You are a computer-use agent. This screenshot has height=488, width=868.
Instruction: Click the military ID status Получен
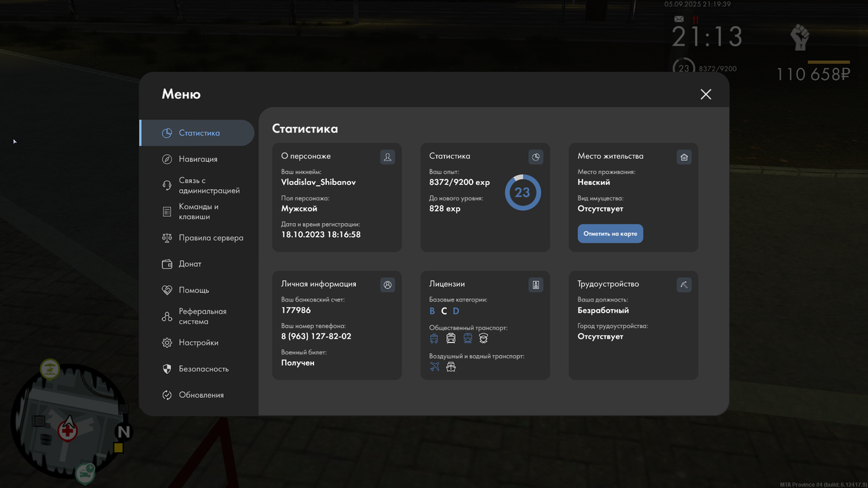point(298,363)
